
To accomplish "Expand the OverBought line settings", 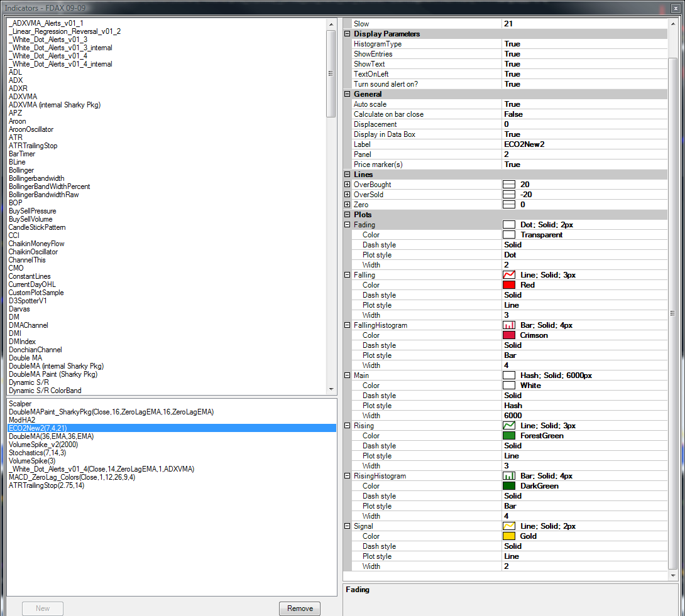I will [348, 184].
